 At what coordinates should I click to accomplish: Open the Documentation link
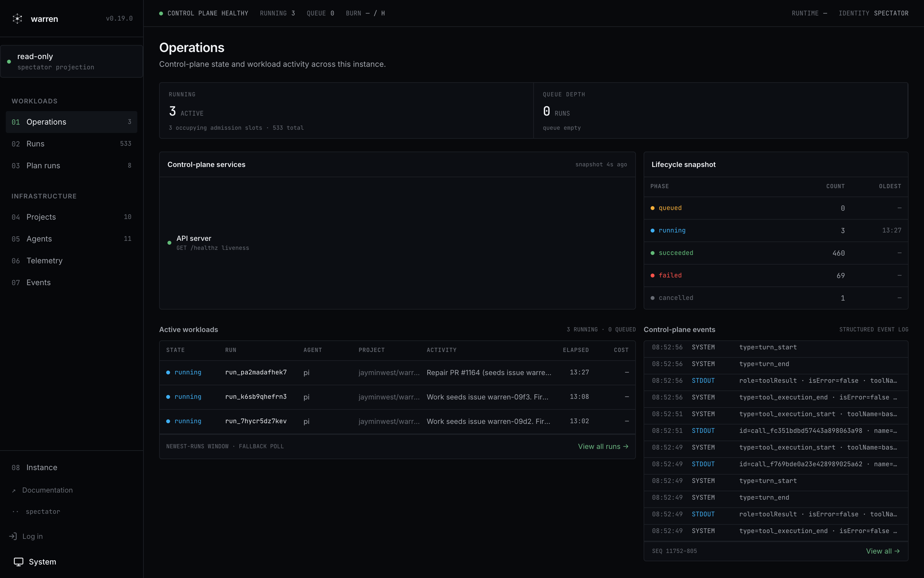[x=47, y=490]
